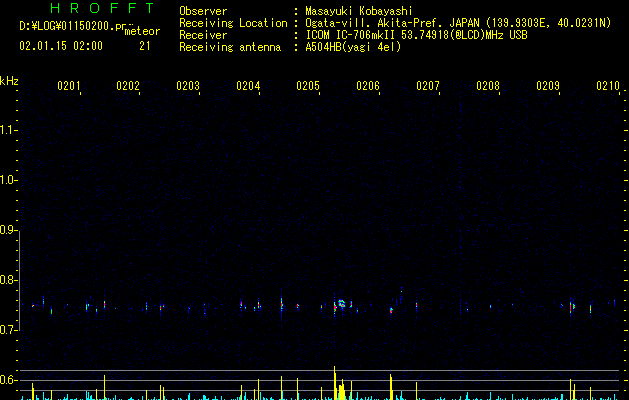Click the 0.8 kHz axis label

8,280
